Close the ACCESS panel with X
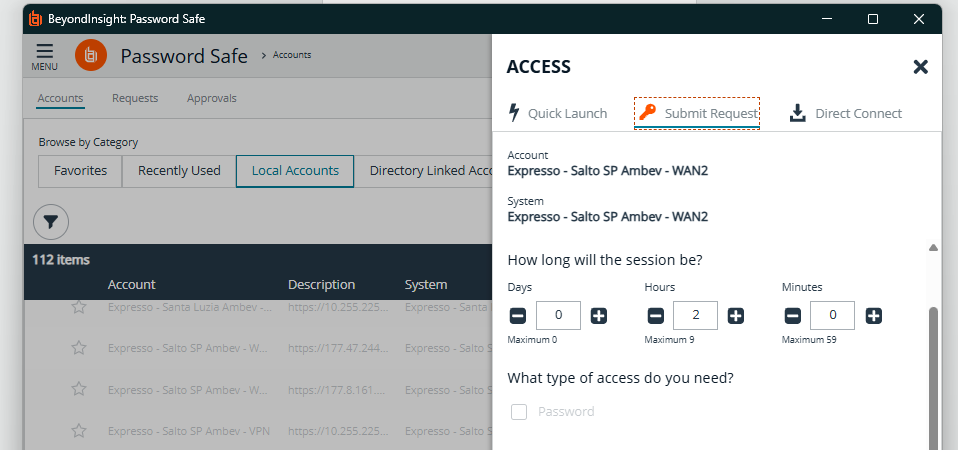 (920, 67)
